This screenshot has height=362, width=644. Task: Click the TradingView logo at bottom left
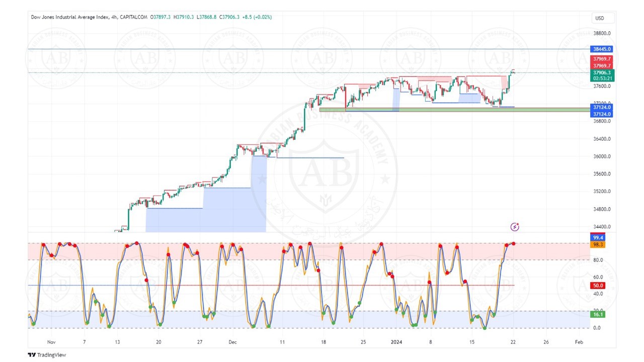(x=47, y=354)
